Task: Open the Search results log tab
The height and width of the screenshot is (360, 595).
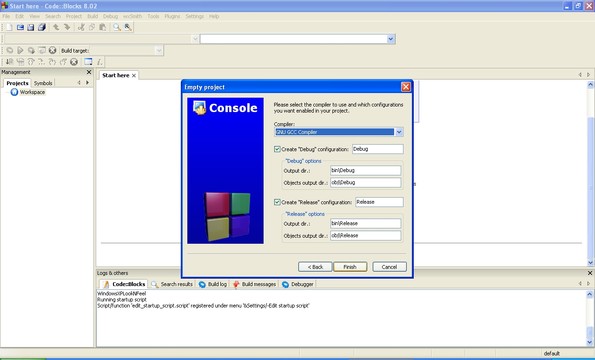Action: (x=172, y=284)
